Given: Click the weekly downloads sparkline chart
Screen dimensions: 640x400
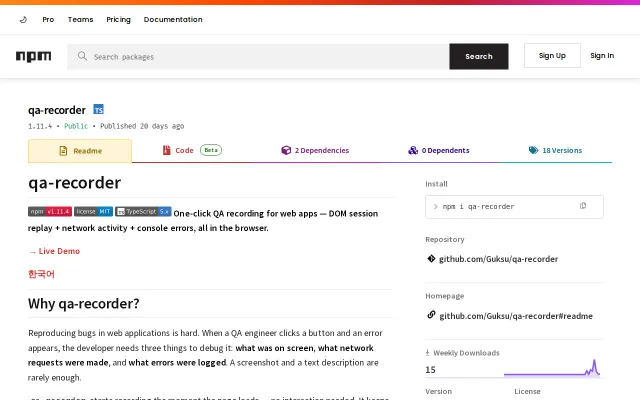Looking at the screenshot, I should 552,367.
